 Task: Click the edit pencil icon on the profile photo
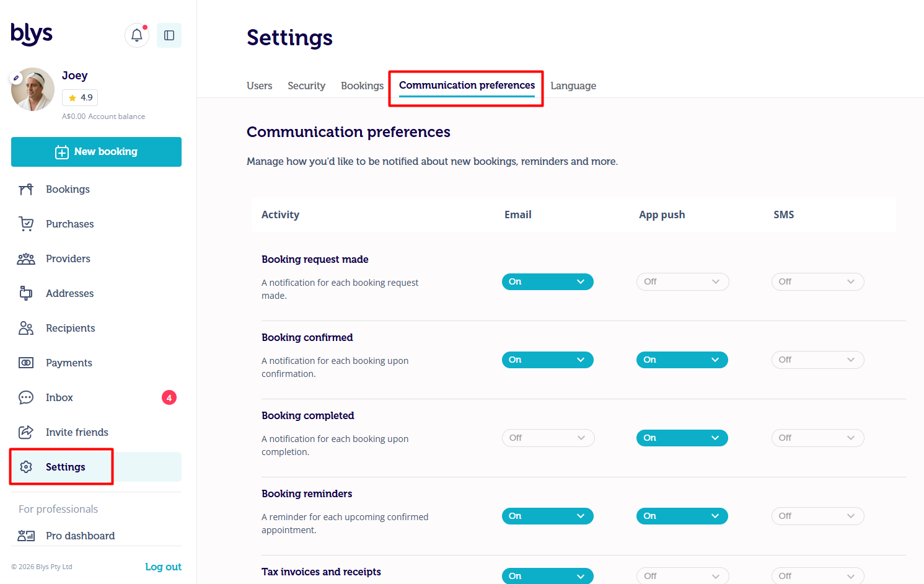16,78
